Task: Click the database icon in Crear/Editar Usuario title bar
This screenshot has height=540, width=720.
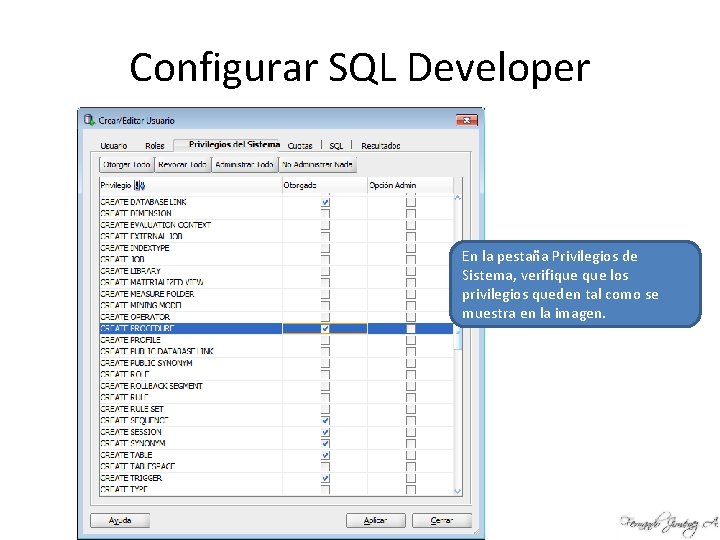Action: (x=89, y=120)
